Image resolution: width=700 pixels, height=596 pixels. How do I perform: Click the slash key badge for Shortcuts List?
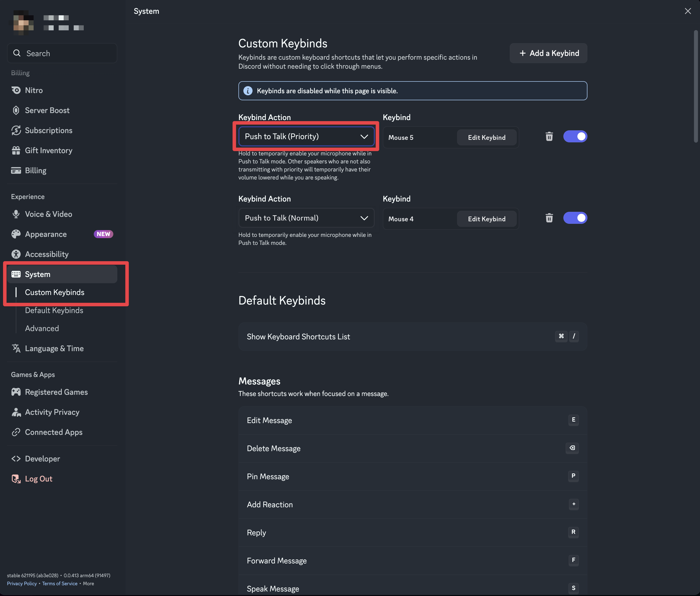pyautogui.click(x=574, y=336)
